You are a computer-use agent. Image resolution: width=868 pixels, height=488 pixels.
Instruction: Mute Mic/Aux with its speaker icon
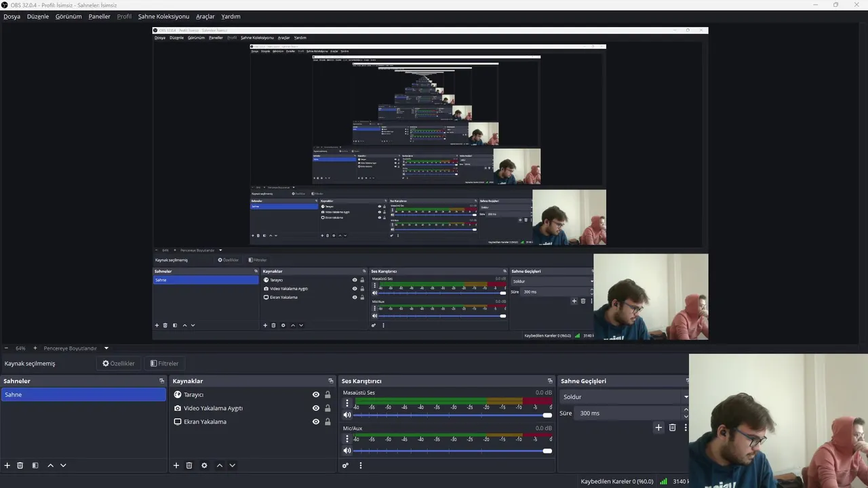click(347, 451)
